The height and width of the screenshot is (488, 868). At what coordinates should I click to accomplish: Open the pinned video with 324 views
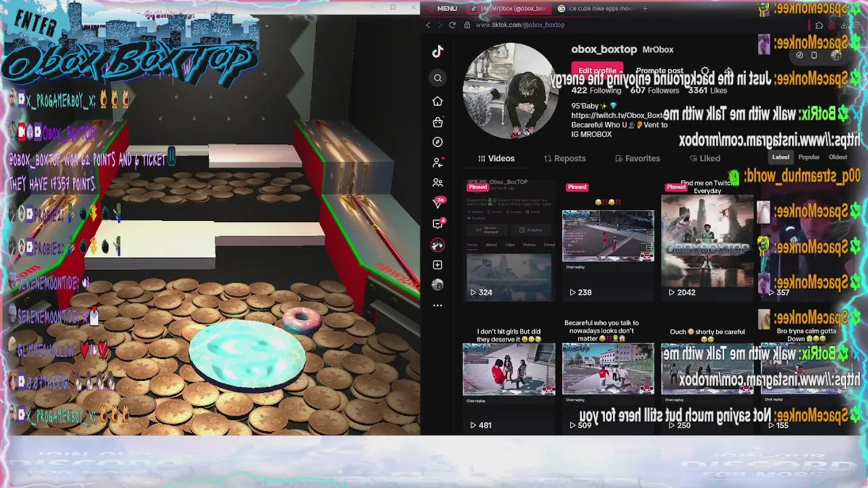click(509, 241)
